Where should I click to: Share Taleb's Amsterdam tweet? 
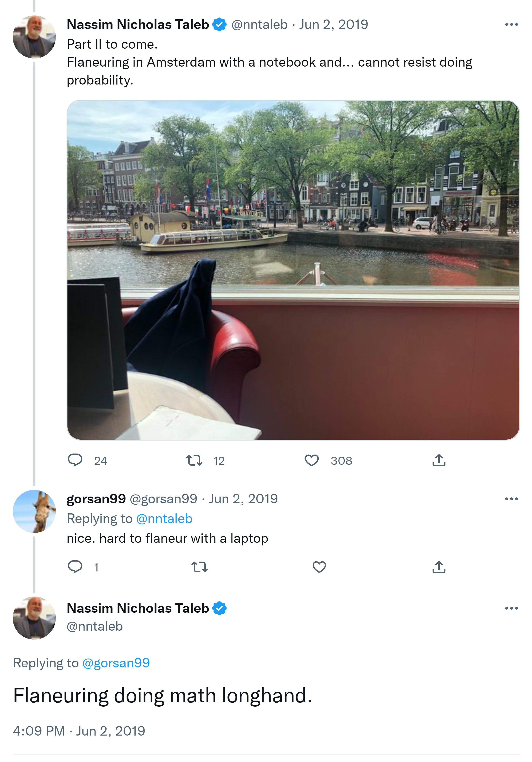tap(439, 460)
